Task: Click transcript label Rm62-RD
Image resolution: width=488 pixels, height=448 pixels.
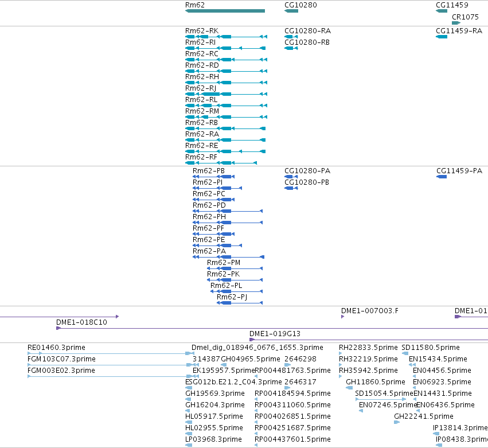Action: 202,65
